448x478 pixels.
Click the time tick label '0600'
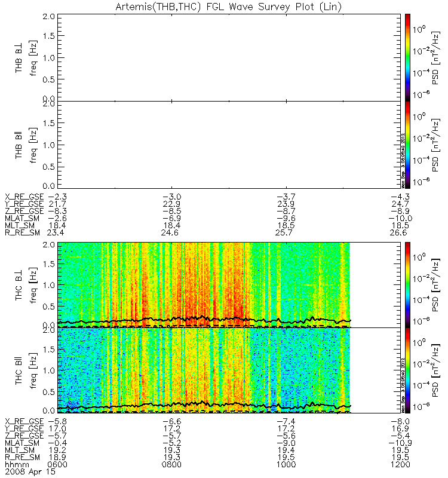57,465
